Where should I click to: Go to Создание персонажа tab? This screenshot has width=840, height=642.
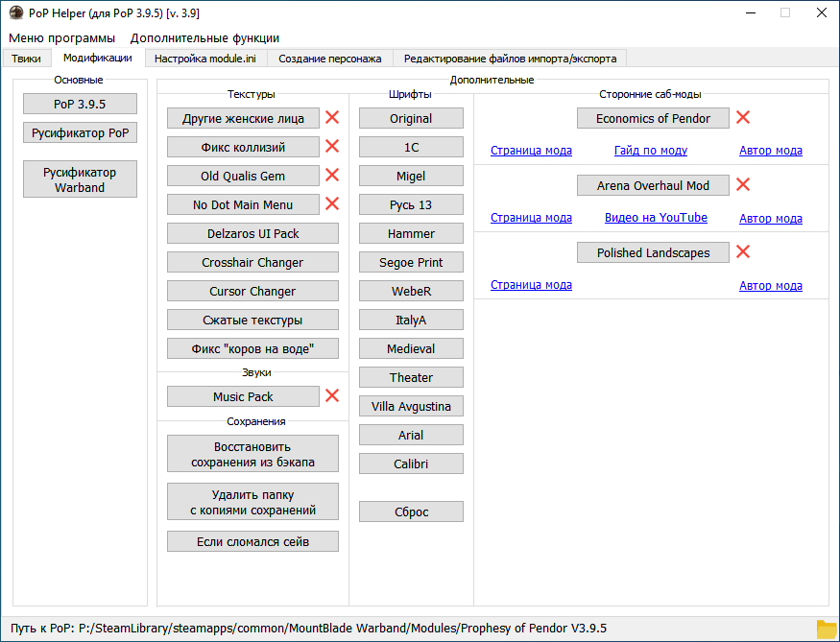point(330,59)
